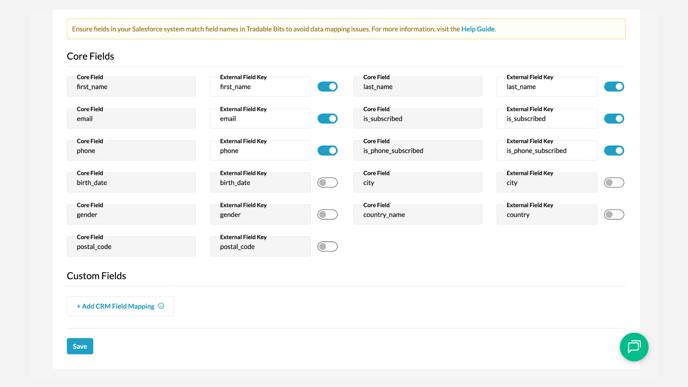Select the is_subscribed Core Field box
Screen dimensions: 688x387
418,118
